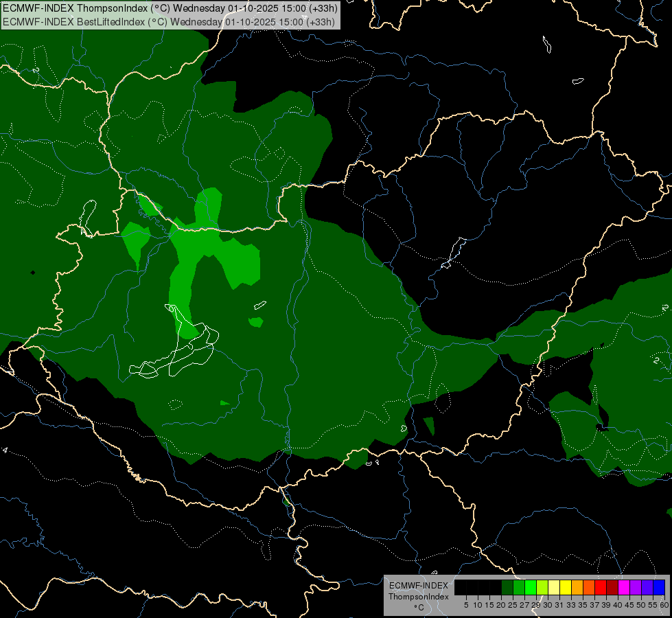The width and height of the screenshot is (672, 618).
Task: Select the blue 55–60 legend swatch
Action: (659, 587)
